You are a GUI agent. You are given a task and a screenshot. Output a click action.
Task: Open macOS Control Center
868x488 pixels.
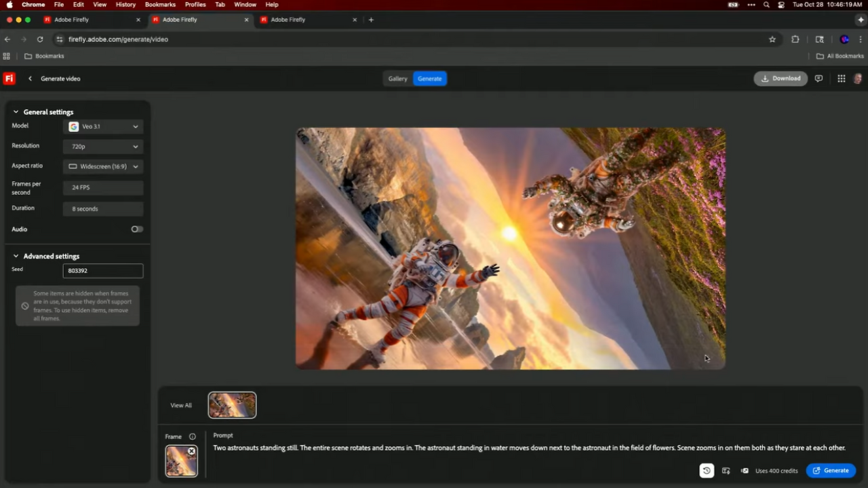pyautogui.click(x=781, y=5)
